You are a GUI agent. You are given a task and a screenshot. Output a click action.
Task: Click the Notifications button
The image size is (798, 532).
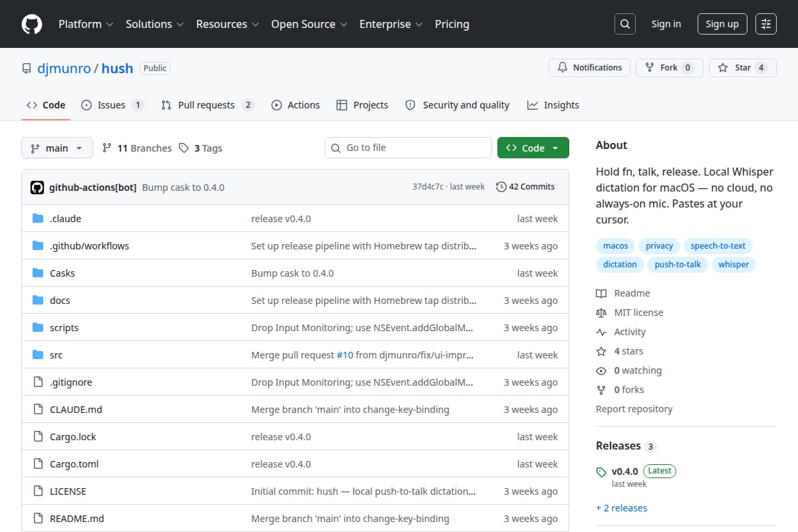(x=589, y=68)
